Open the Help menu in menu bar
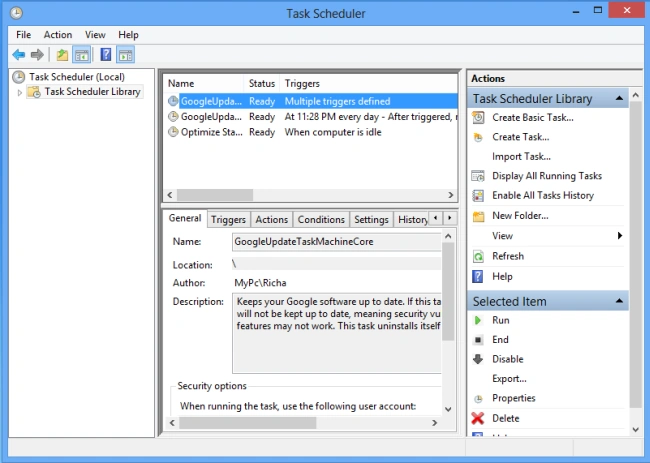 pos(128,35)
